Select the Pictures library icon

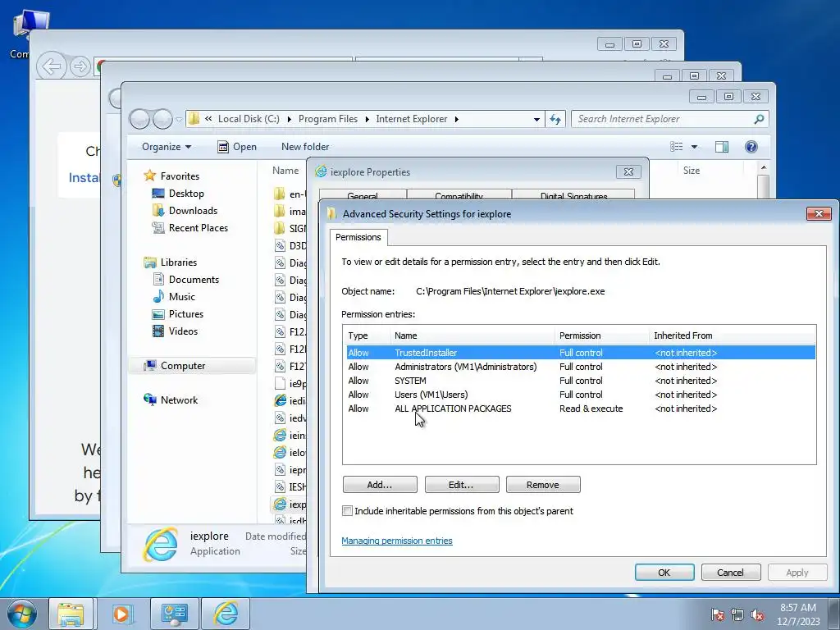[158, 314]
